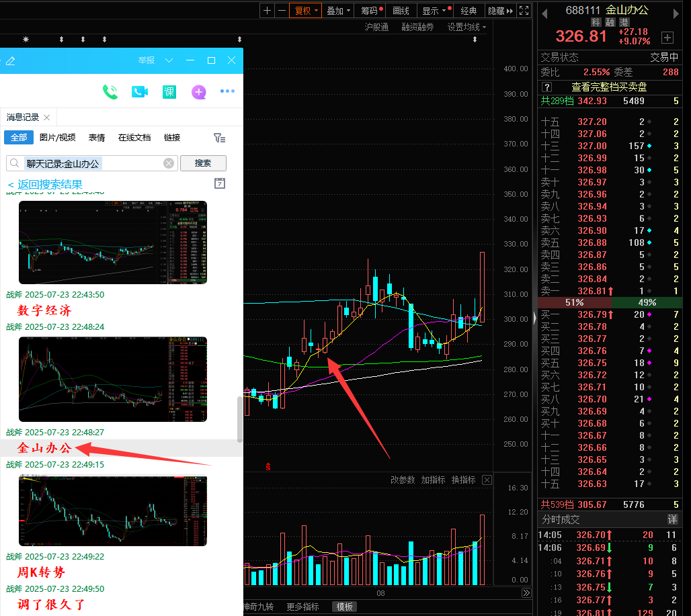Open the 叠加 dropdown menu
691x616 pixels.
[x=338, y=11]
